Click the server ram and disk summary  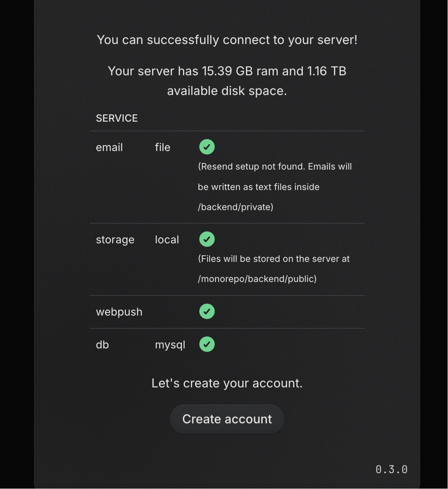tap(227, 81)
